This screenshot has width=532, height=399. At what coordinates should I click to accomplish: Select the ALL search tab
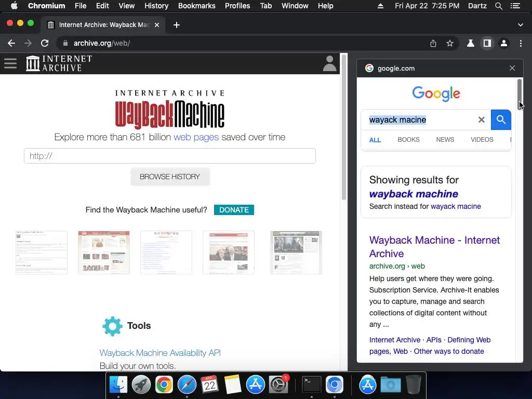375,140
